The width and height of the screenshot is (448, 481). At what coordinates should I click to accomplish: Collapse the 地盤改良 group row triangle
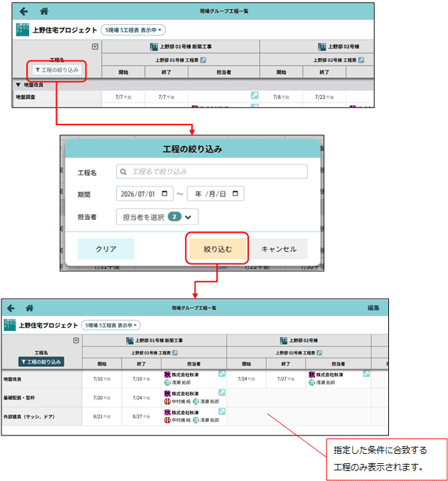coord(18,85)
